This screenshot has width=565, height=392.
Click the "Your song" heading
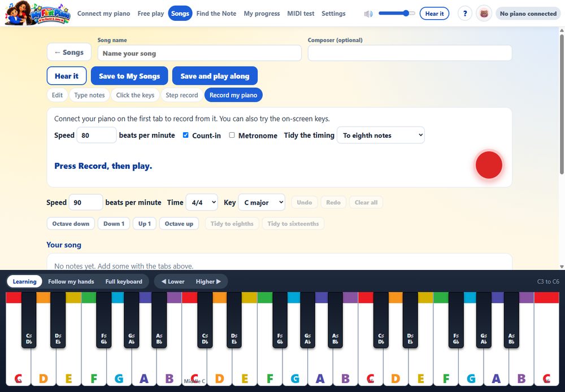[64, 245]
